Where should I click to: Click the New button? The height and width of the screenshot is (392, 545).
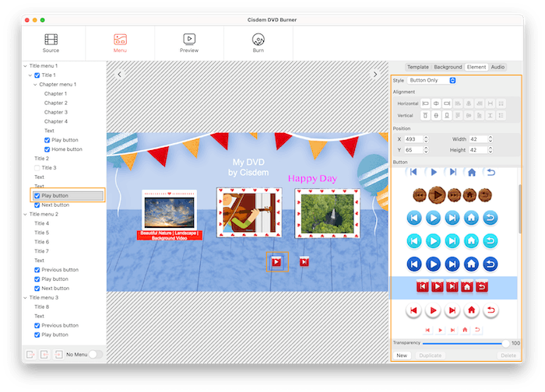pyautogui.click(x=402, y=355)
